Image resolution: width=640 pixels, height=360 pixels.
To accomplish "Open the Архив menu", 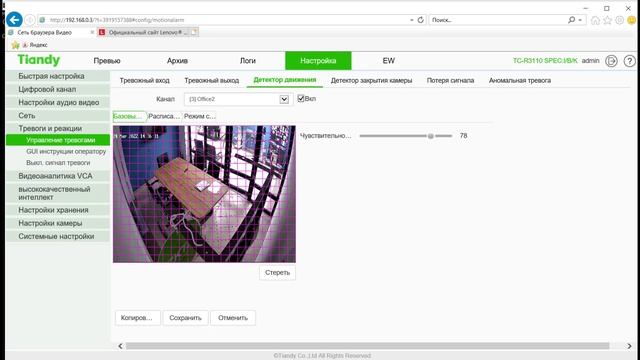I will (x=177, y=61).
